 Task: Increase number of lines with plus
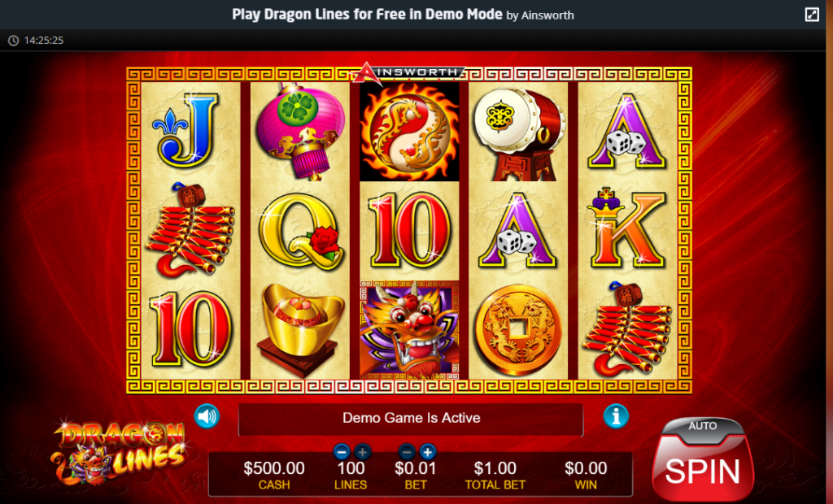(x=362, y=452)
